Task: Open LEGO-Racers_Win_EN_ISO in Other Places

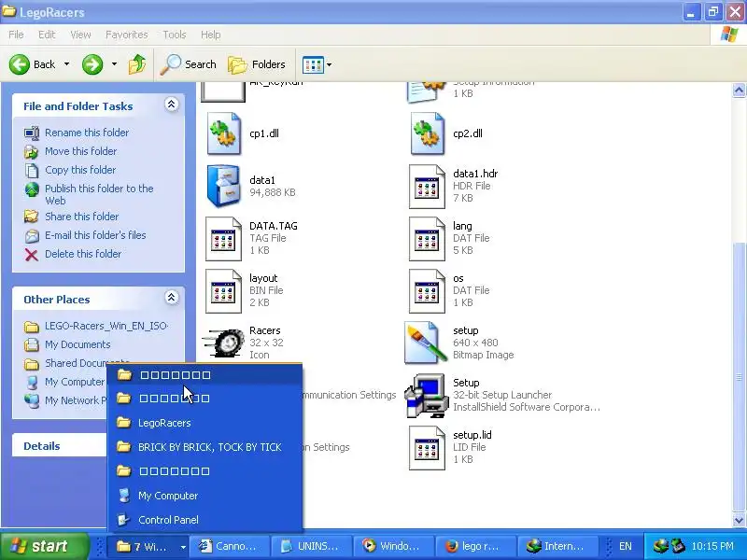Action: [x=106, y=326]
